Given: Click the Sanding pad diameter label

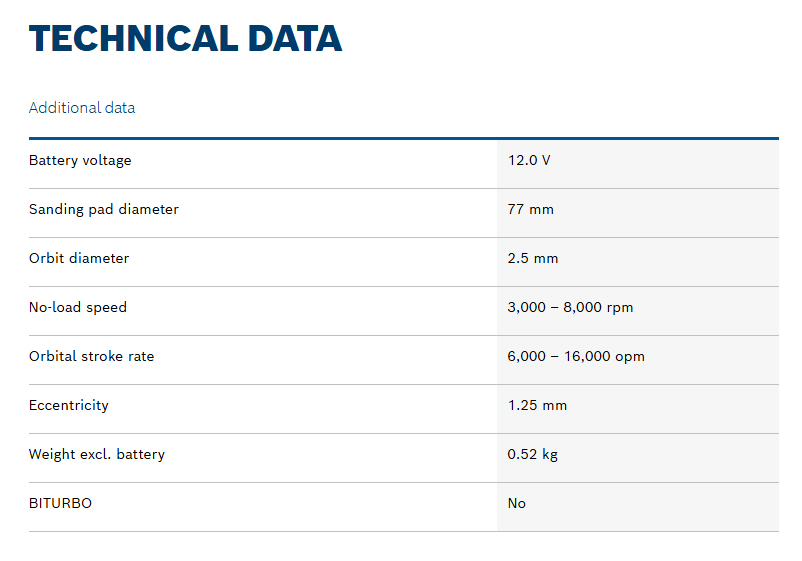Looking at the screenshot, I should [104, 209].
